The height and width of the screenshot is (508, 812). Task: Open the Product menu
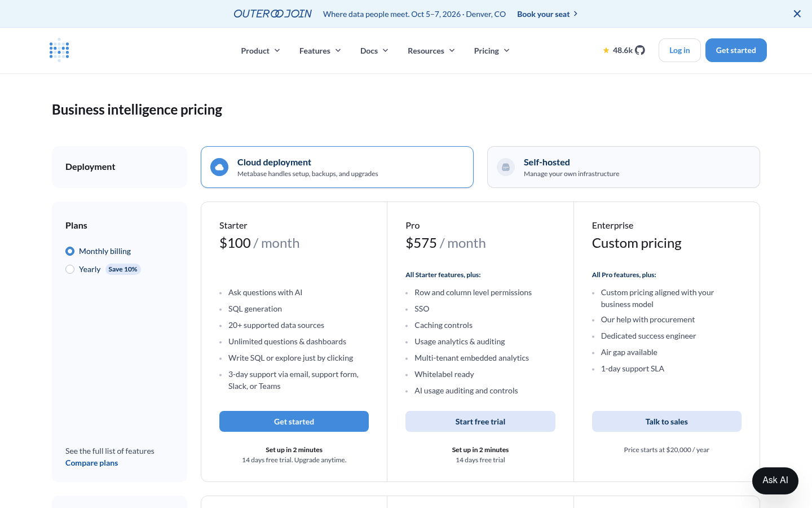pos(261,51)
